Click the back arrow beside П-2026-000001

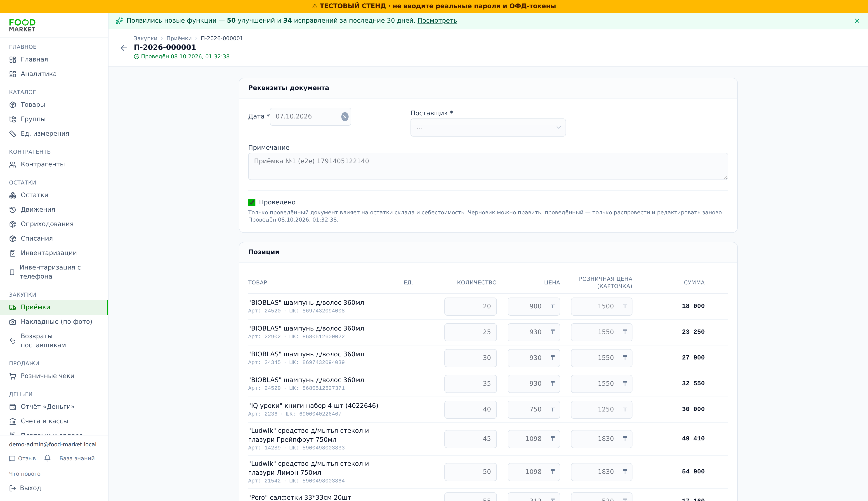124,48
